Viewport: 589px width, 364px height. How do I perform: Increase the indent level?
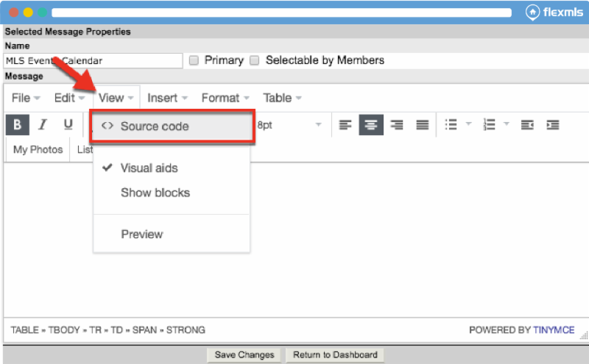pos(552,125)
